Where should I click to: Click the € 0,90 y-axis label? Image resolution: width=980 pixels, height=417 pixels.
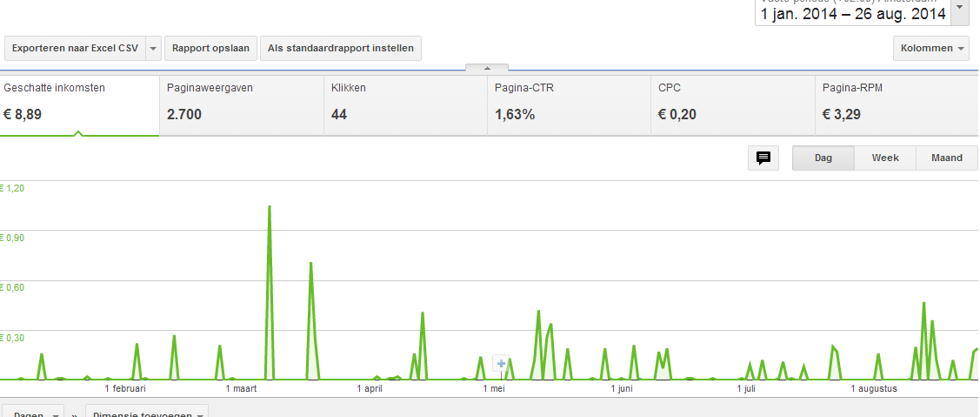(12, 238)
